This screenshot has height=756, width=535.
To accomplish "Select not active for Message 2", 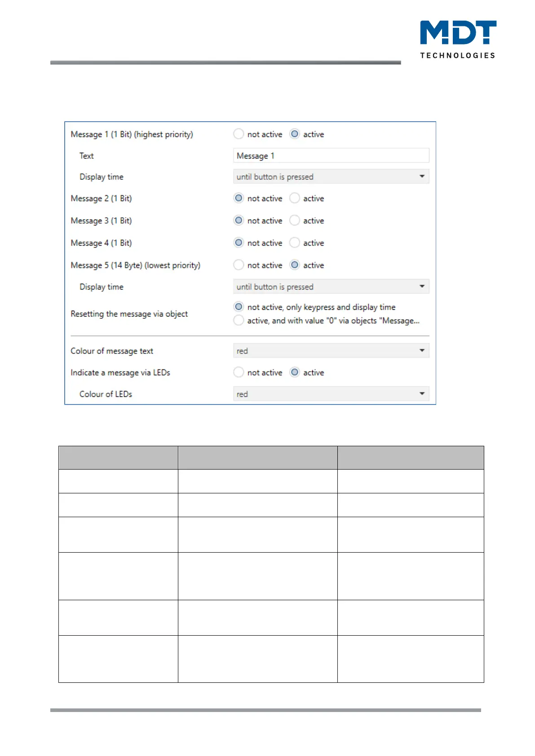I will pyautogui.click(x=239, y=198).
